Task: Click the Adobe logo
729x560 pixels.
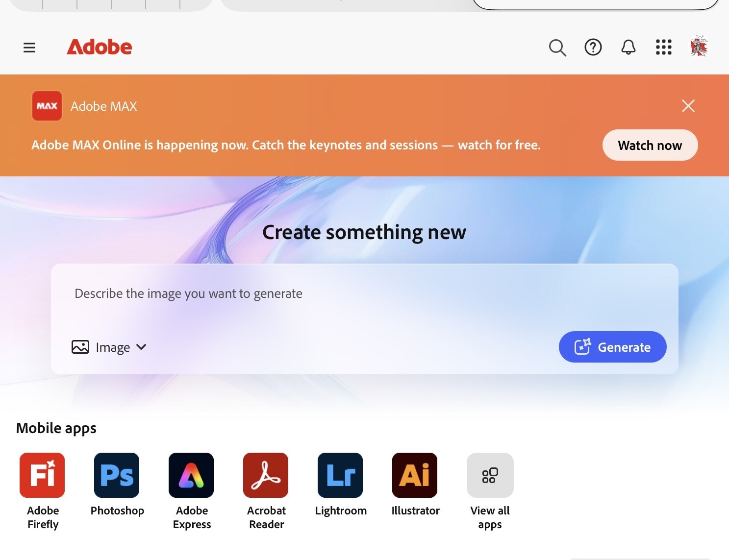Action: [100, 47]
